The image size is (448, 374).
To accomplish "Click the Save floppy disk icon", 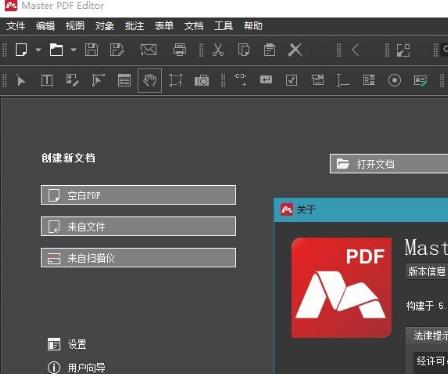I will tap(91, 50).
